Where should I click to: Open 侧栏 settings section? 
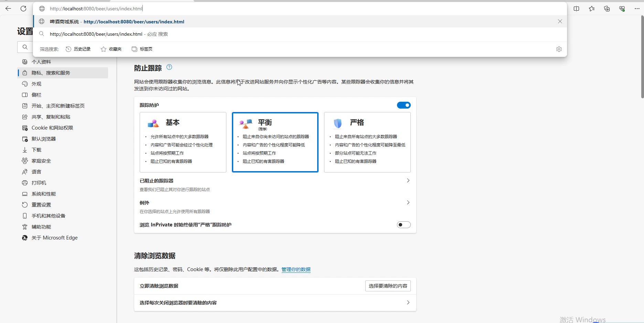63,95
